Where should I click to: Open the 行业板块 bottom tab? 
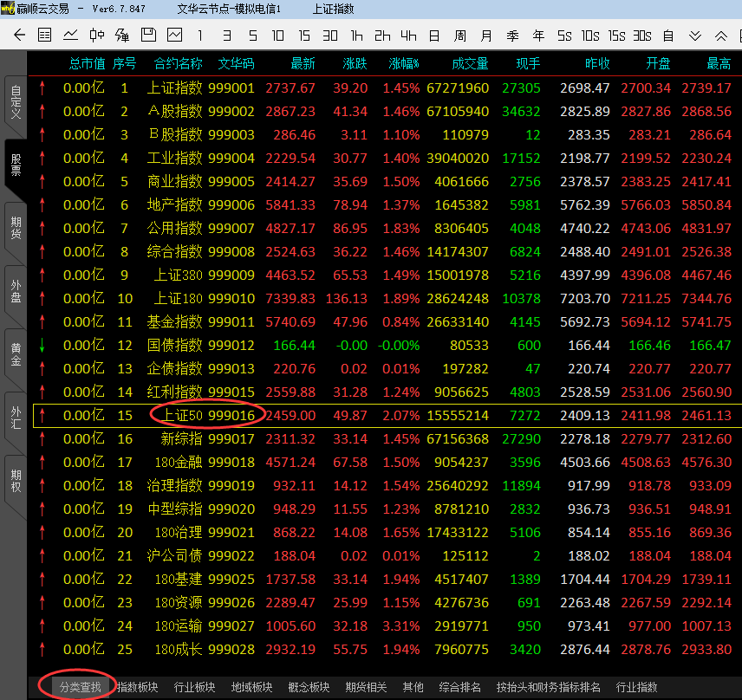(x=194, y=687)
